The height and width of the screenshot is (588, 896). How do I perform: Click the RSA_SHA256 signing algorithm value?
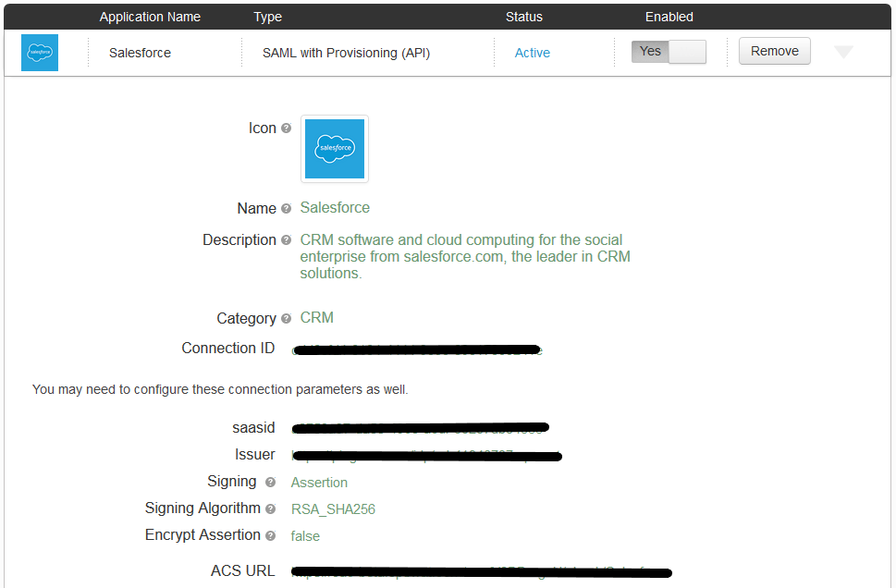coord(333,509)
